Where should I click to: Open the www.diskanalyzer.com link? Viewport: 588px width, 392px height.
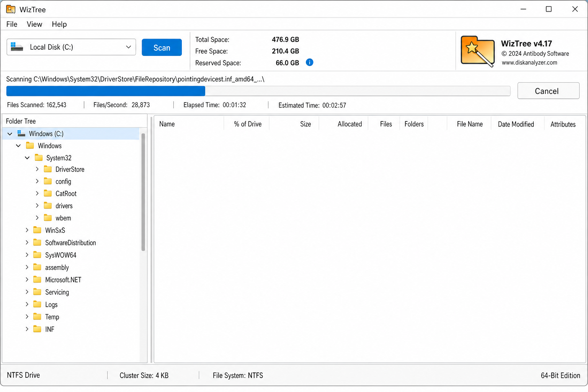[529, 62]
